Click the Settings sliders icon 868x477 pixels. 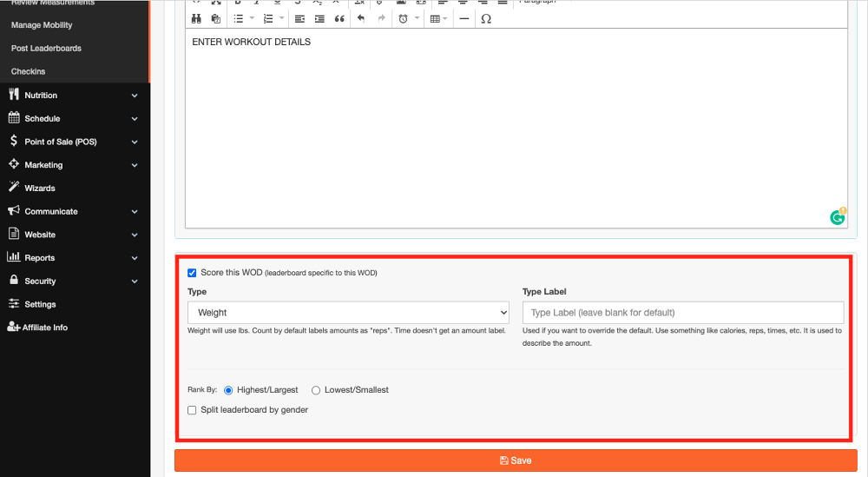point(14,303)
